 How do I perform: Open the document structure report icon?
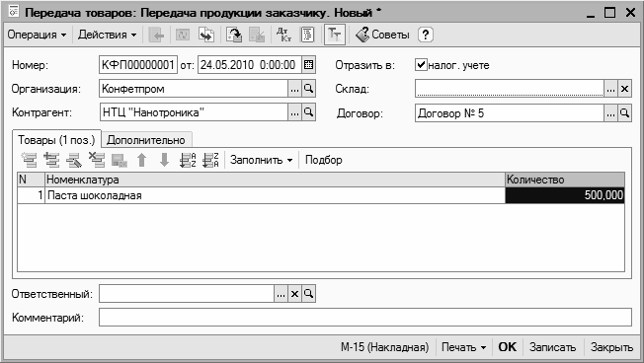307,35
